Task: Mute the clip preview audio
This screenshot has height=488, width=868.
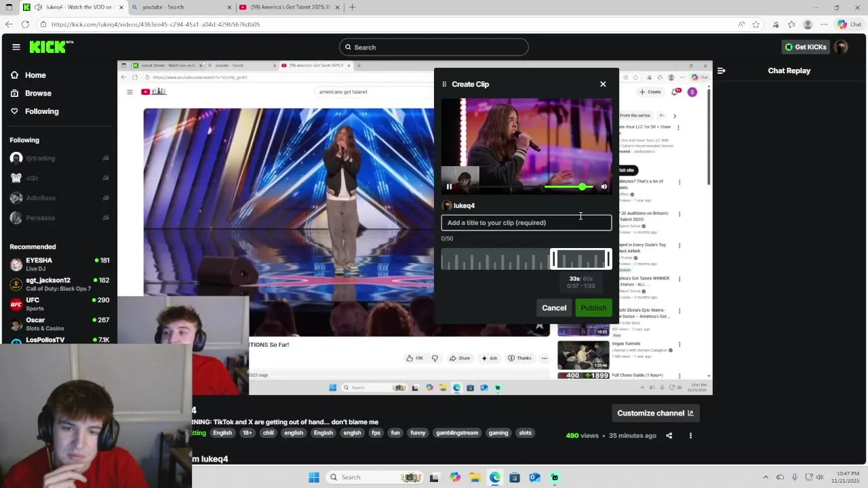Action: pyautogui.click(x=604, y=187)
